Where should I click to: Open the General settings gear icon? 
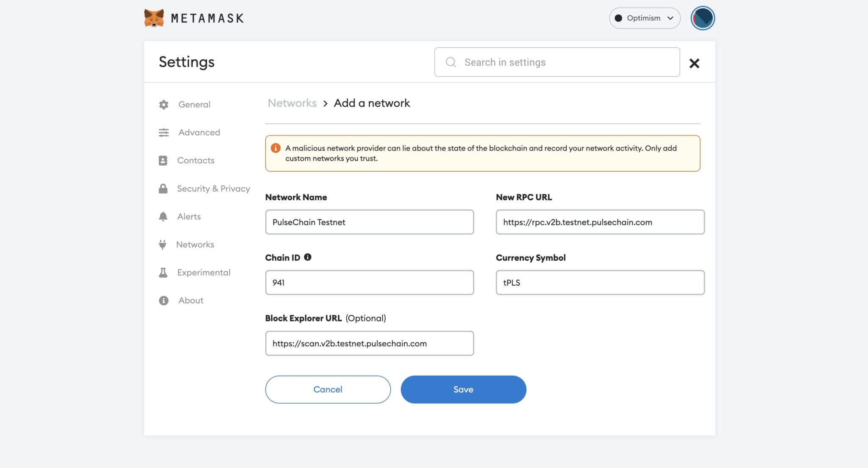[x=163, y=104]
